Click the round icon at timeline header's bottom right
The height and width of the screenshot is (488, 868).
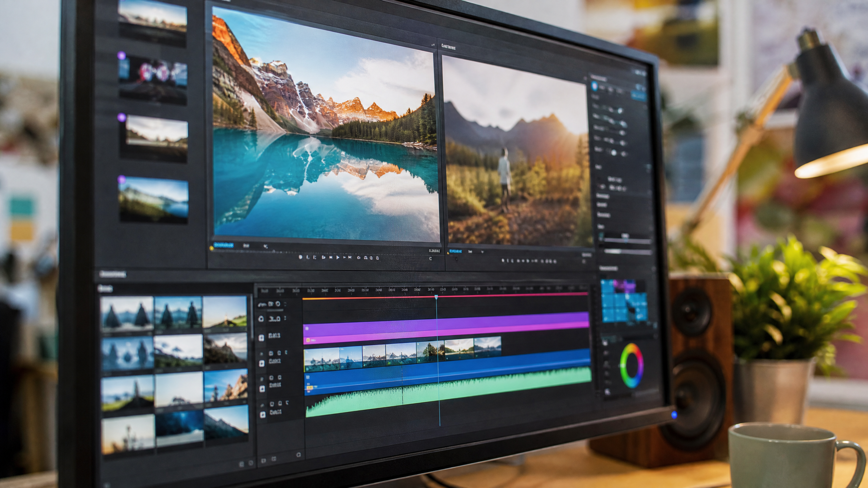(298, 454)
